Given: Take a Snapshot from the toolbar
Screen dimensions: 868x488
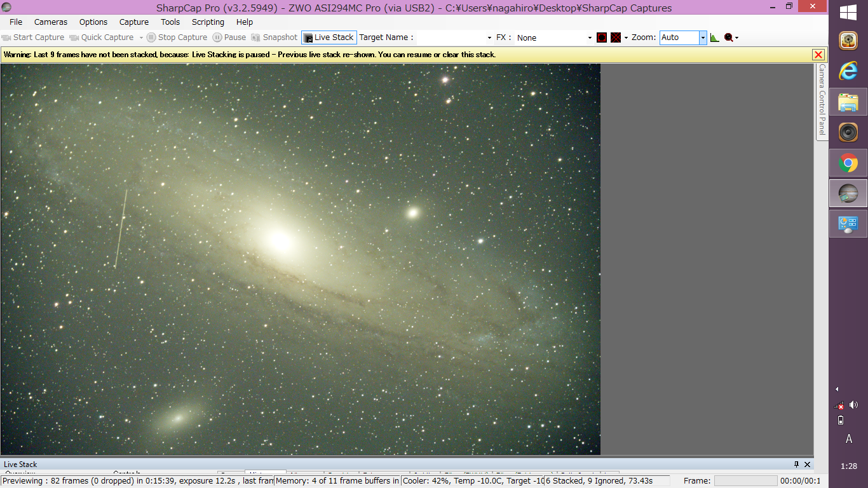Looking at the screenshot, I should tap(274, 37).
